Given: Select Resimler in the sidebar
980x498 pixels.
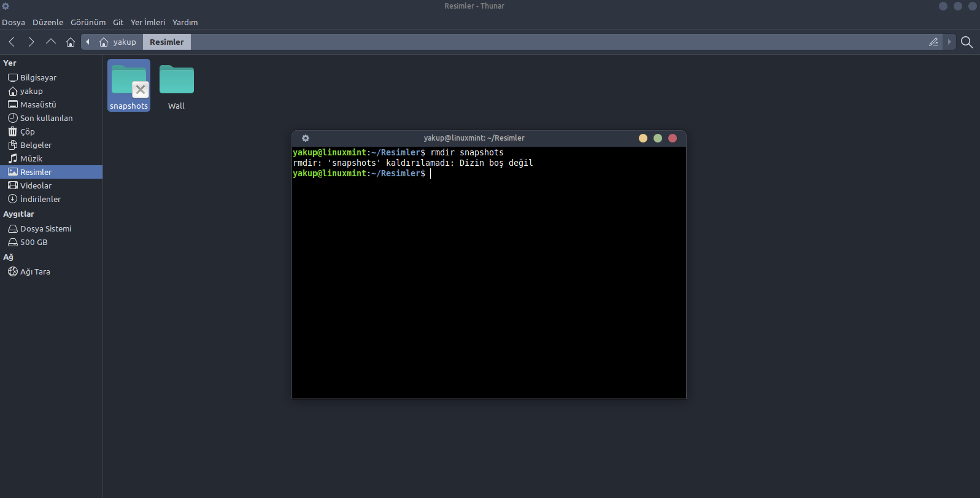Looking at the screenshot, I should (51, 172).
